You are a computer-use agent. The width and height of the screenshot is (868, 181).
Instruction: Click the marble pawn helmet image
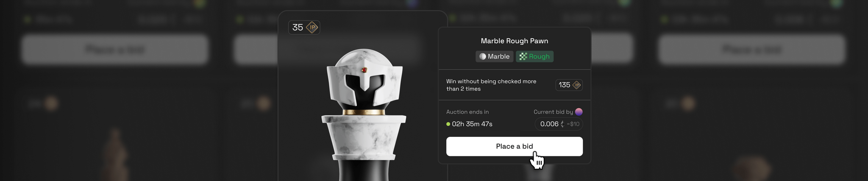[364, 83]
